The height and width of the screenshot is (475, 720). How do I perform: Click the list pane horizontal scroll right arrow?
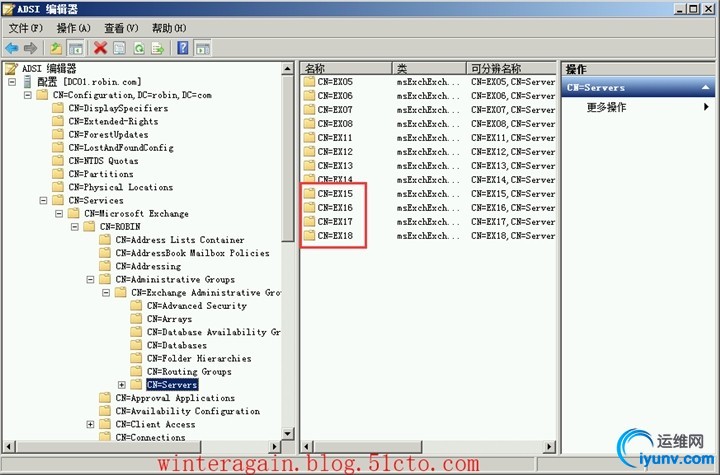click(549, 446)
